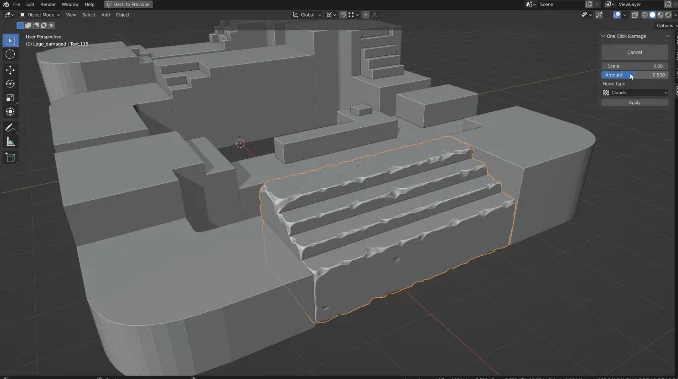Click the Blender logo icon

tap(6, 4)
